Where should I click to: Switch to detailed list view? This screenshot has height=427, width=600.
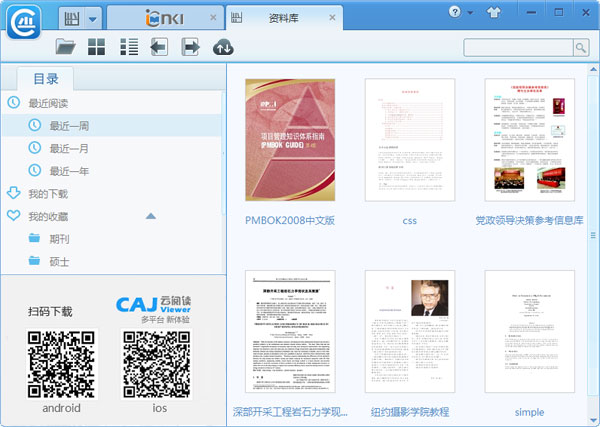pyautogui.click(x=128, y=46)
